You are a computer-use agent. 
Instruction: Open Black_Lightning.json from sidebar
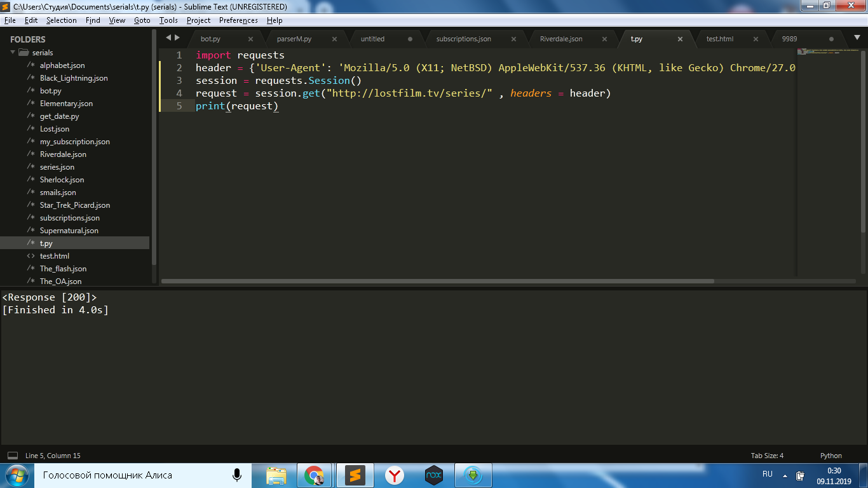[x=74, y=78]
